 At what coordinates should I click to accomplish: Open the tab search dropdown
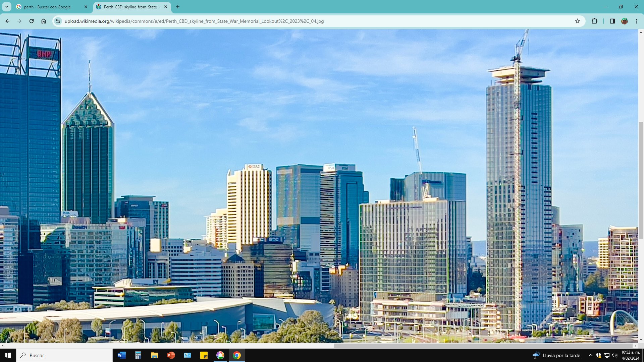coord(7,7)
